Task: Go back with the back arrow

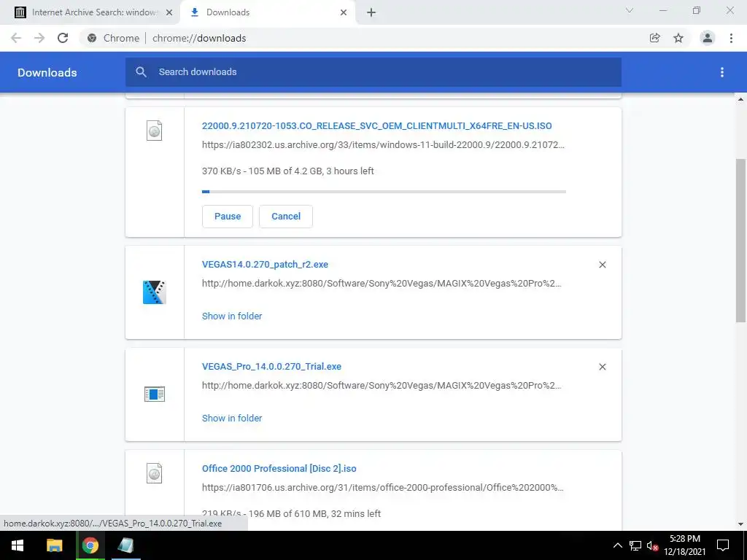Action: pos(16,38)
